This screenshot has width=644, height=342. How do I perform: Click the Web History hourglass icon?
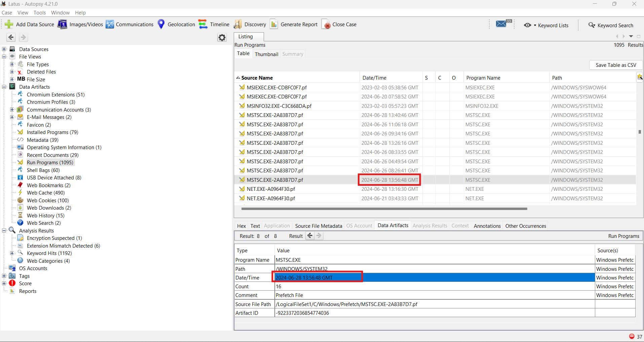tap(21, 215)
